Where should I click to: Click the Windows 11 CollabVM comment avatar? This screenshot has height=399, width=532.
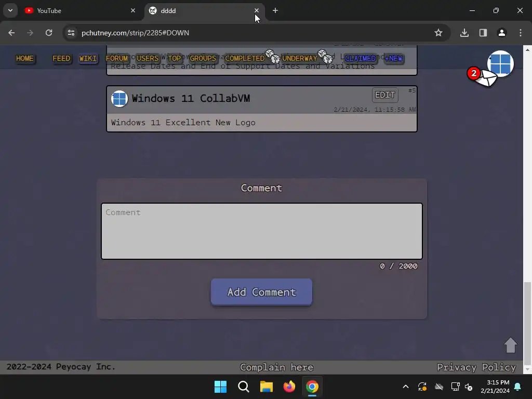(x=119, y=99)
